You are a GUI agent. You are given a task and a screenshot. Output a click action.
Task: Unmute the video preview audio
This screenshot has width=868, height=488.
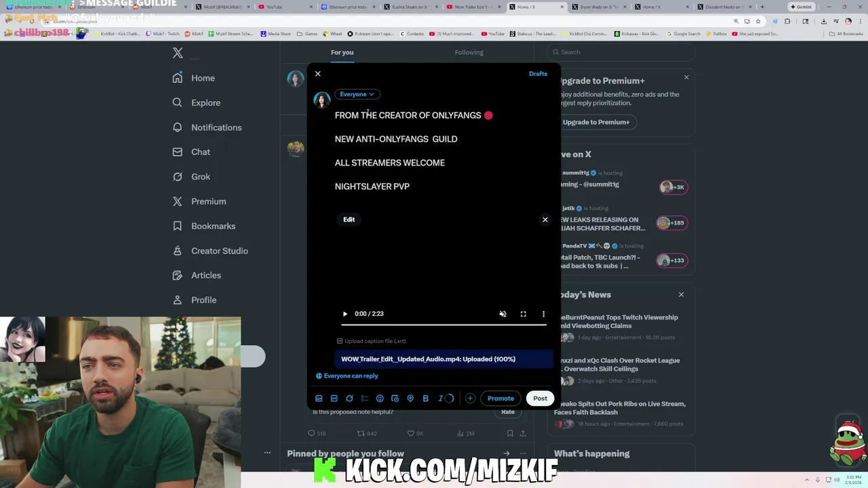coord(502,314)
